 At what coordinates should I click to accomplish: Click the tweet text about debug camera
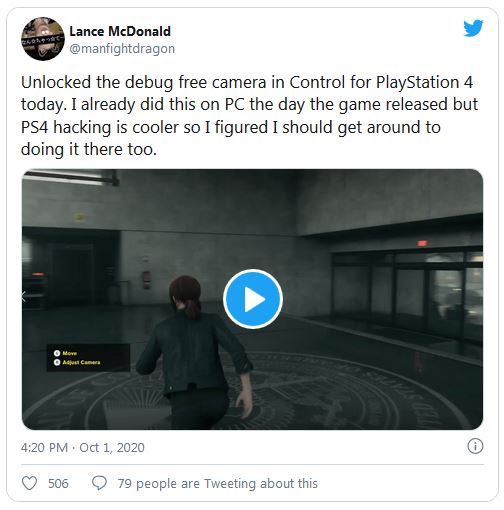tap(249, 116)
